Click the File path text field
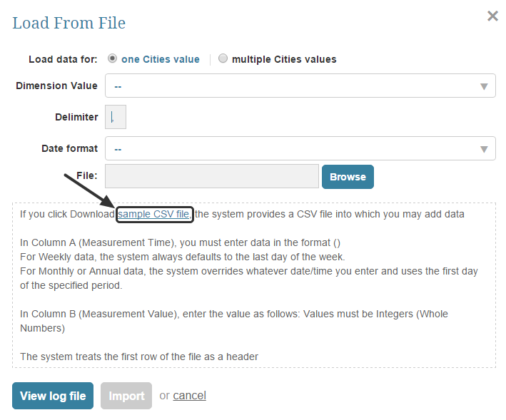The height and width of the screenshot is (420, 506). coord(212,177)
